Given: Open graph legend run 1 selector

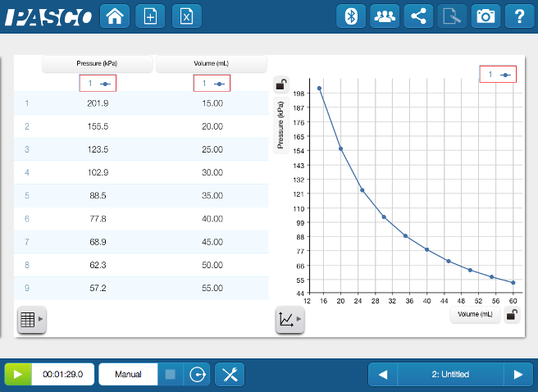Looking at the screenshot, I should coord(498,74).
